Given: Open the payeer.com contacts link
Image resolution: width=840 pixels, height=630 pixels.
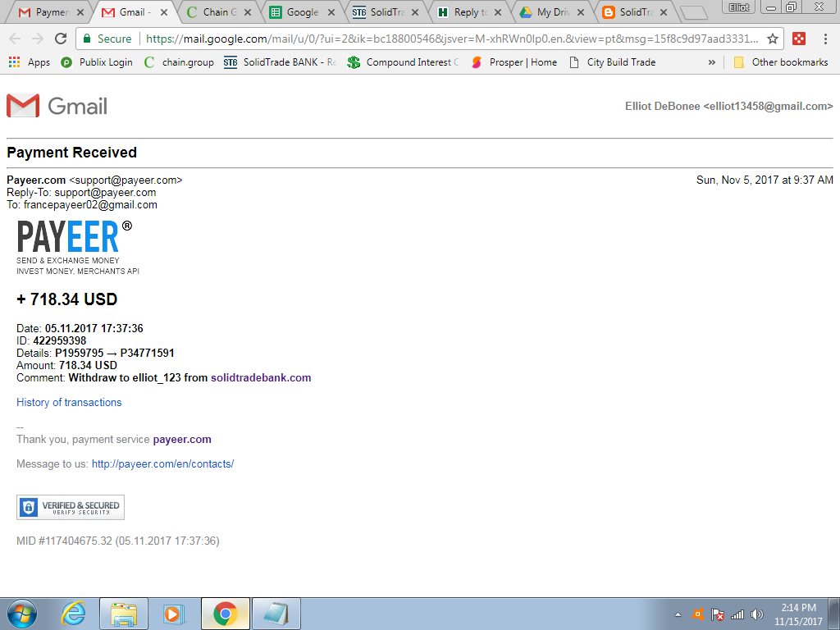Looking at the screenshot, I should pos(162,463).
